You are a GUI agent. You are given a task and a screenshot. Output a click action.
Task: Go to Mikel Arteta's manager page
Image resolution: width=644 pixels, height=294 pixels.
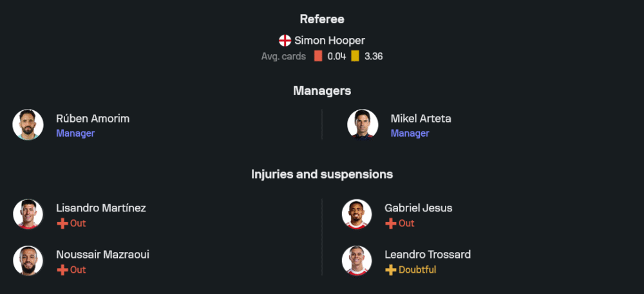[421, 119]
